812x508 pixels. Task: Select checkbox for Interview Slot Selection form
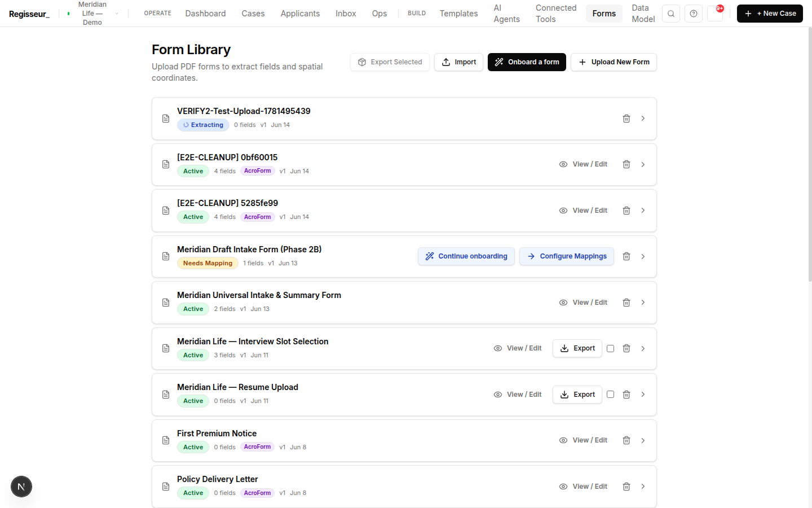tap(610, 348)
